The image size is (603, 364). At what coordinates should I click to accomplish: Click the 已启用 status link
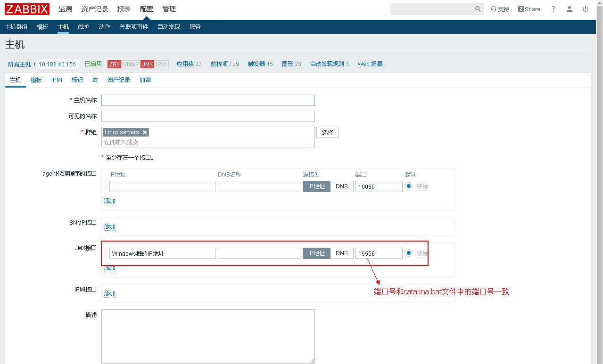[x=93, y=64]
